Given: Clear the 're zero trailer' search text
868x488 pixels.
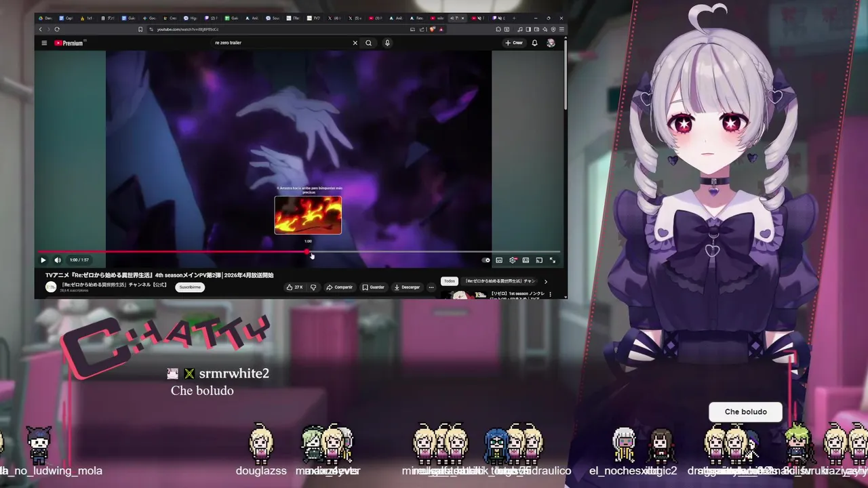Looking at the screenshot, I should point(355,43).
